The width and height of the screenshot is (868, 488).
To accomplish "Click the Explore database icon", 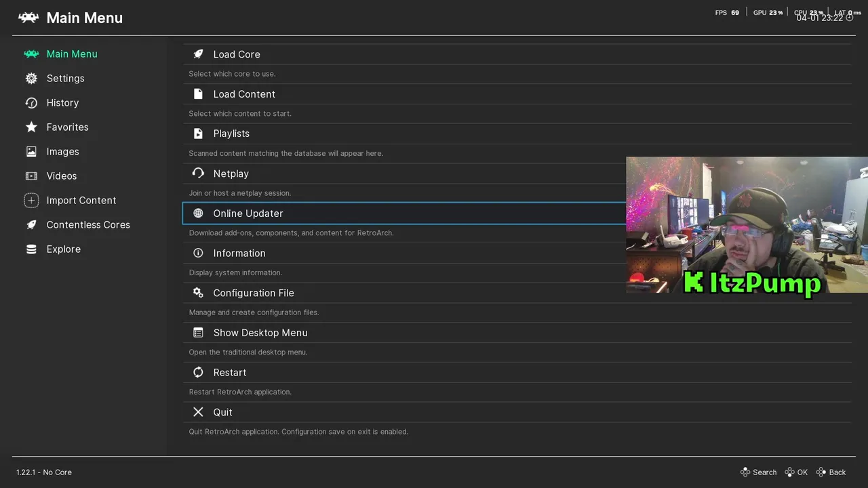I will 31,249.
